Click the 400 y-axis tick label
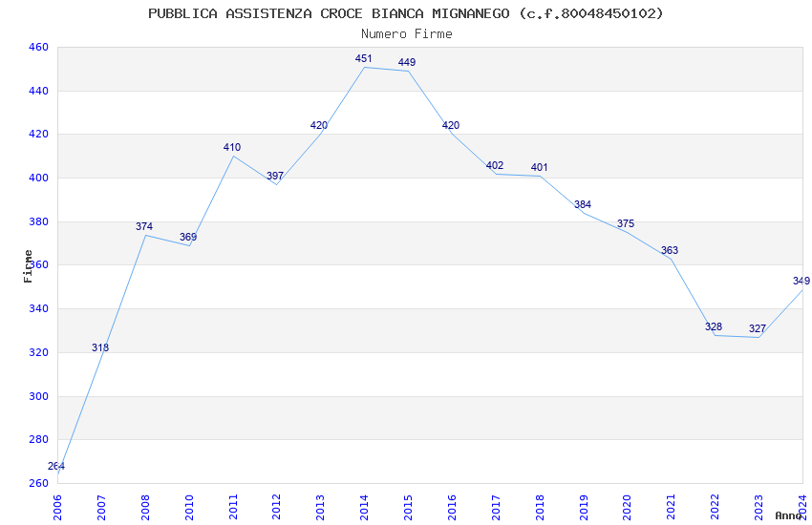Viewport: 812px width, 525px height. click(38, 178)
